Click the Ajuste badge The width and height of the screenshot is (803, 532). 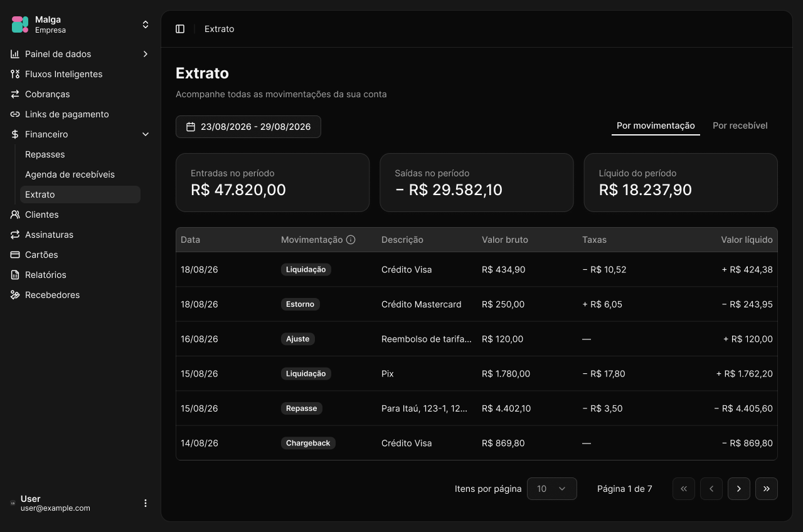pyautogui.click(x=298, y=339)
